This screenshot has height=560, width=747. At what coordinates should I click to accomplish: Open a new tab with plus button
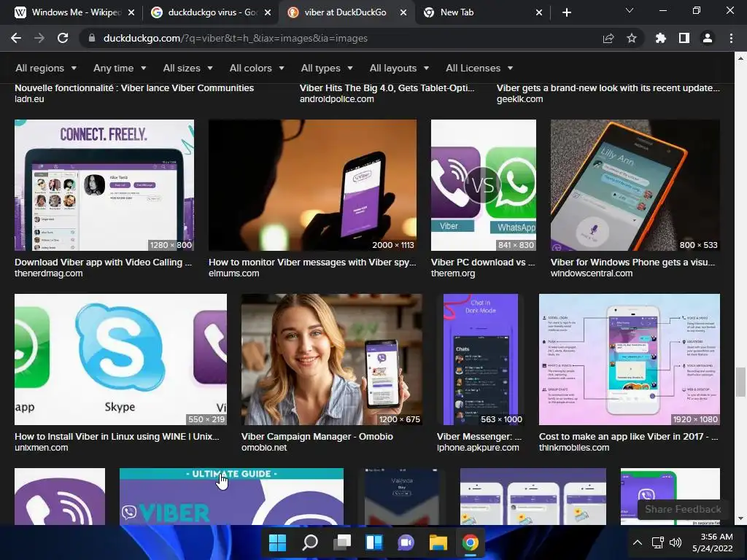click(x=566, y=12)
